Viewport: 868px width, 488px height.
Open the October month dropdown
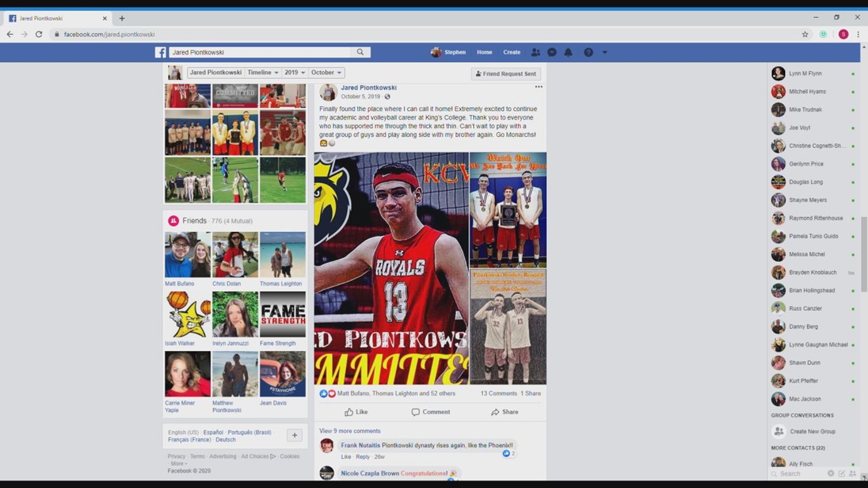[326, 72]
